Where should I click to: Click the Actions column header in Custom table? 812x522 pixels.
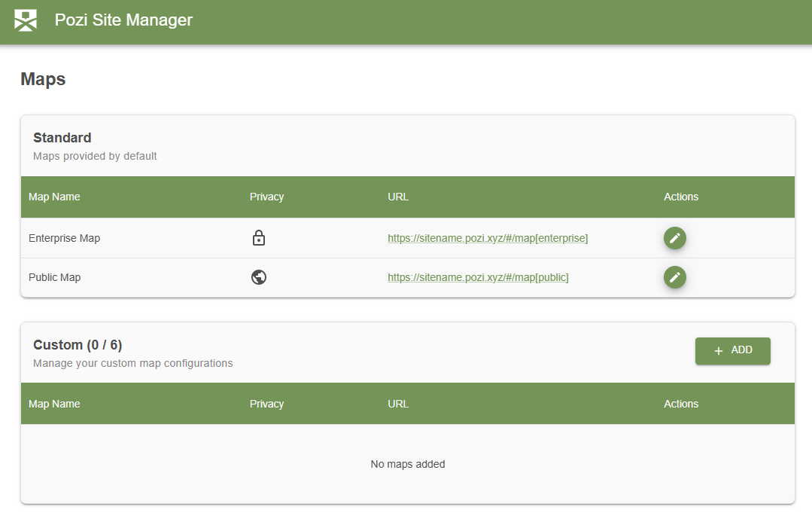tap(680, 404)
